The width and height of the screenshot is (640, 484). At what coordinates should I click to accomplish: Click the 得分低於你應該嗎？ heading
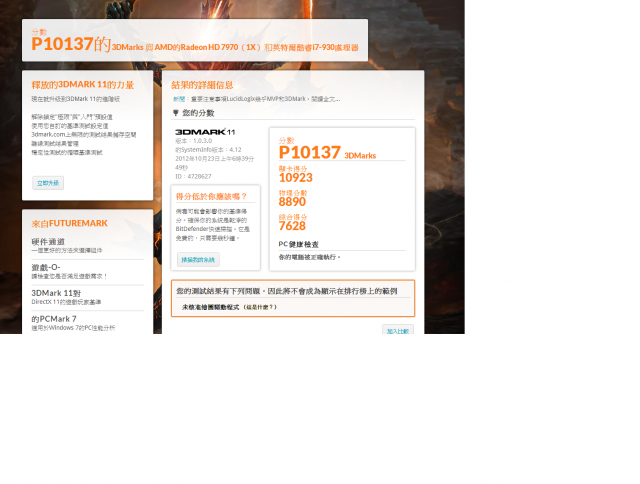211,196
